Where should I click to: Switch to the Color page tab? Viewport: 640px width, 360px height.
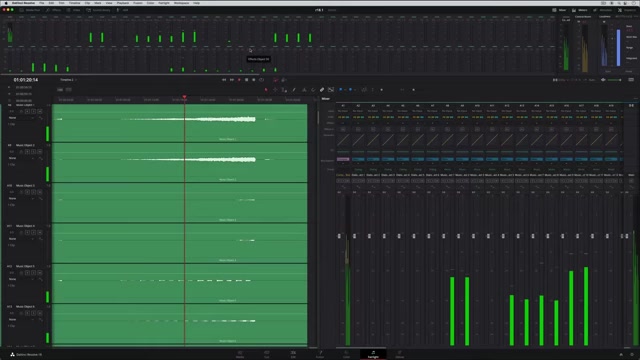point(346,354)
